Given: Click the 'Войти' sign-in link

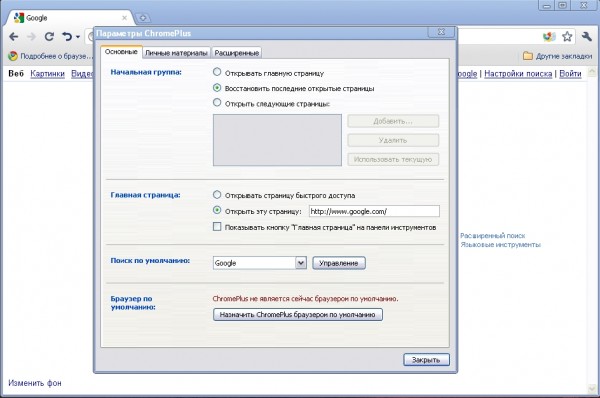Looking at the screenshot, I should 570,73.
